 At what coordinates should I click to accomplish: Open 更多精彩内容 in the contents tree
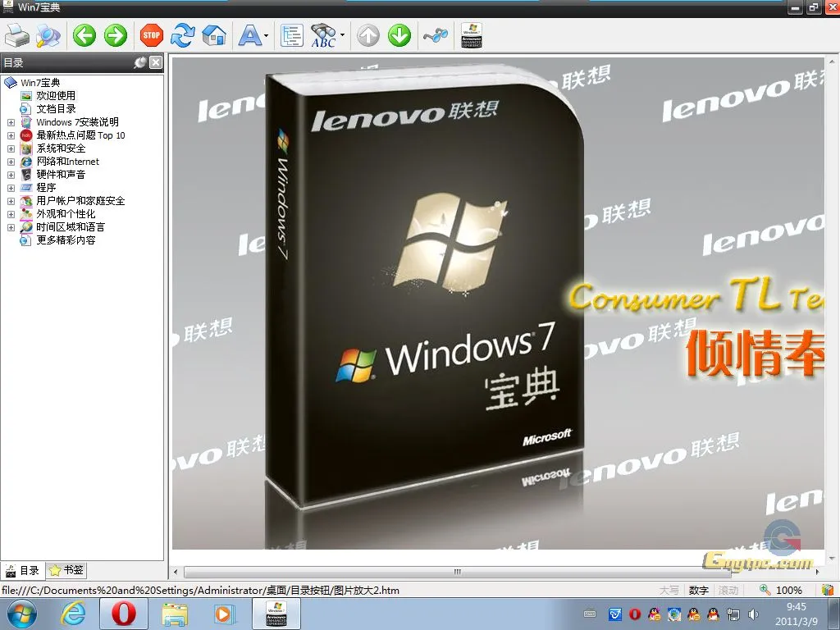(x=66, y=240)
